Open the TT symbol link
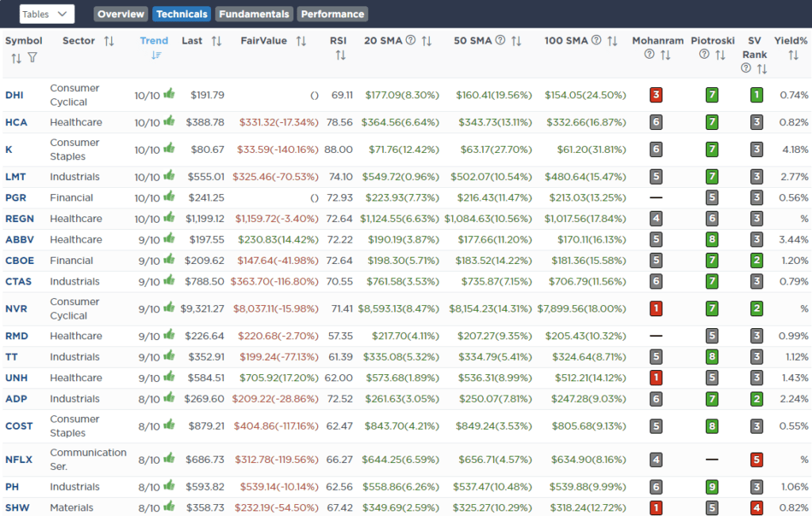This screenshot has width=812, height=516. 11,357
